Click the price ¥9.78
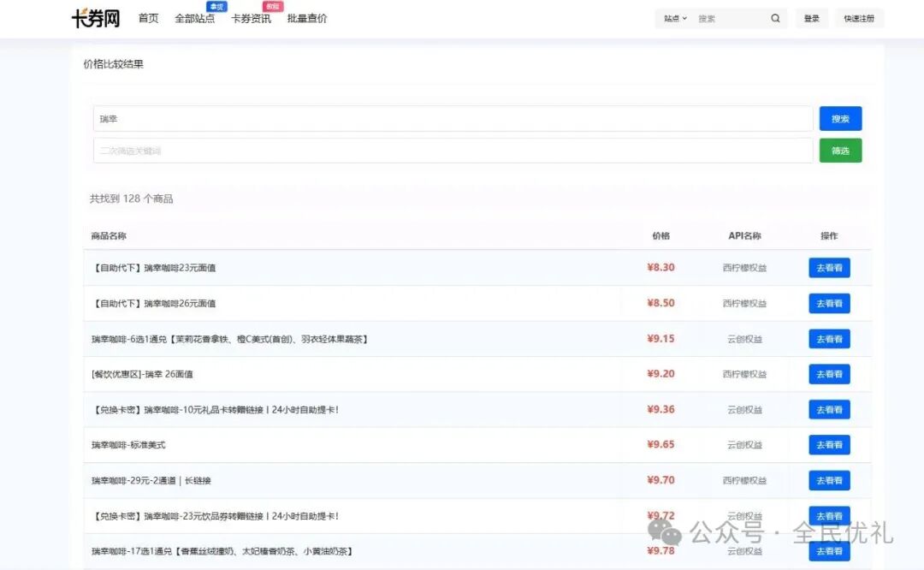 click(x=660, y=550)
